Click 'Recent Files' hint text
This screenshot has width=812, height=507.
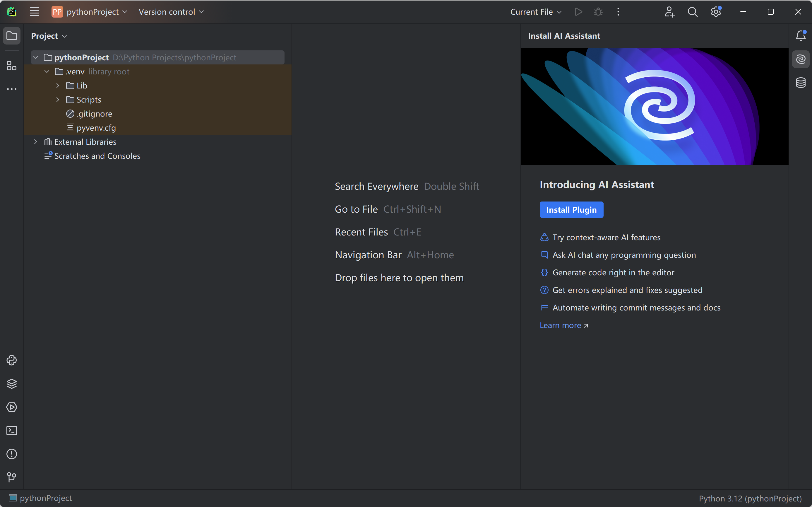pyautogui.click(x=361, y=232)
